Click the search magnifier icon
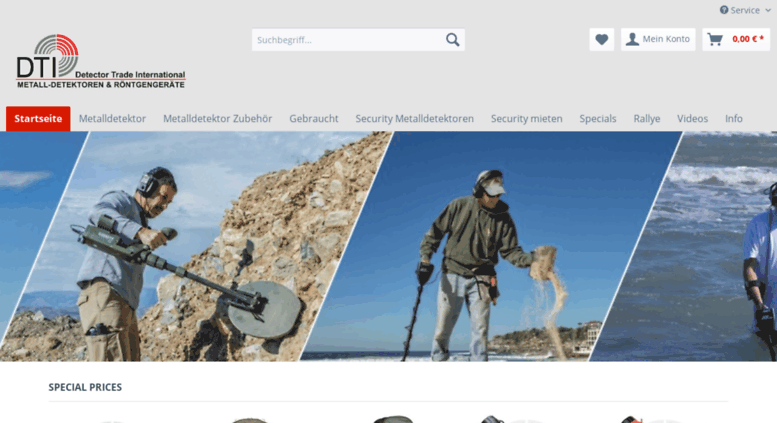The image size is (777, 423). click(x=452, y=40)
